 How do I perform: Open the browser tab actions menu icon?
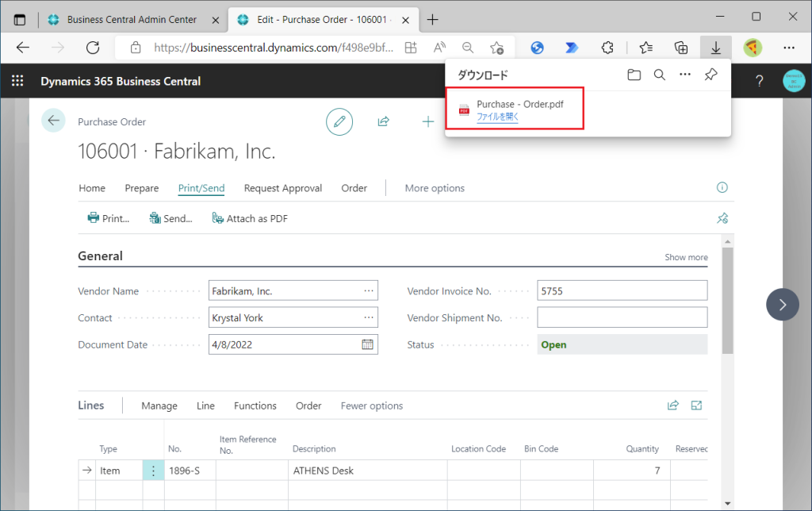coord(20,20)
